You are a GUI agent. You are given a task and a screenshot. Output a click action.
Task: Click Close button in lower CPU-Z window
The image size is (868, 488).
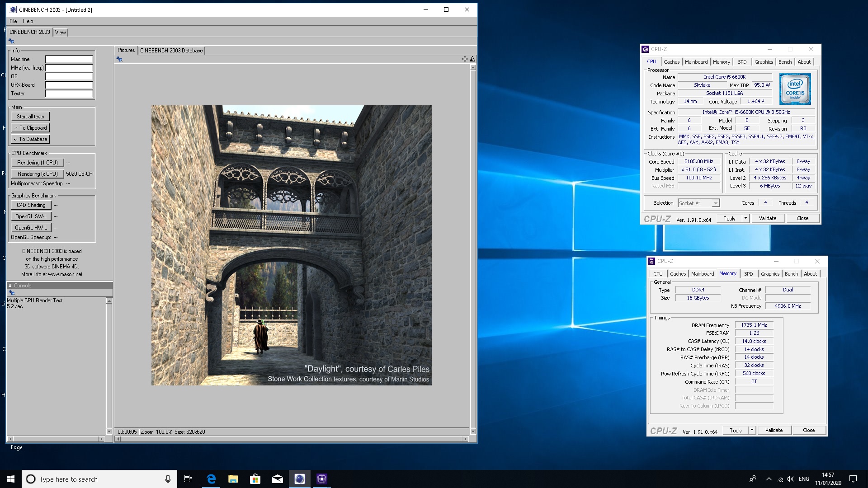[x=809, y=430]
